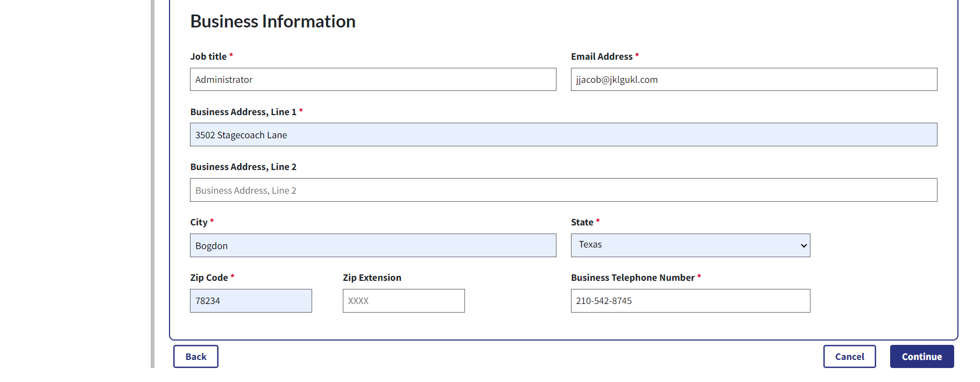The width and height of the screenshot is (980, 382).
Task: Click the Zip Code label
Action: [x=209, y=278]
